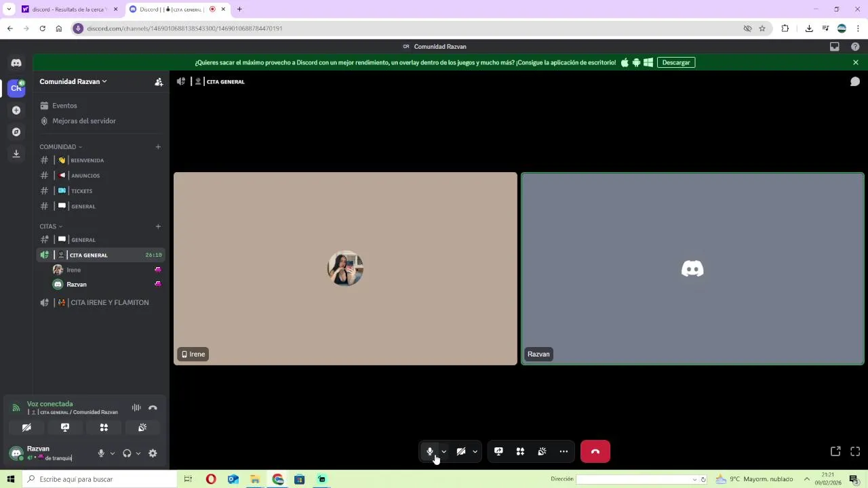Expand microphone options arrow in call bar
The width and height of the screenshot is (868, 488).
444,451
